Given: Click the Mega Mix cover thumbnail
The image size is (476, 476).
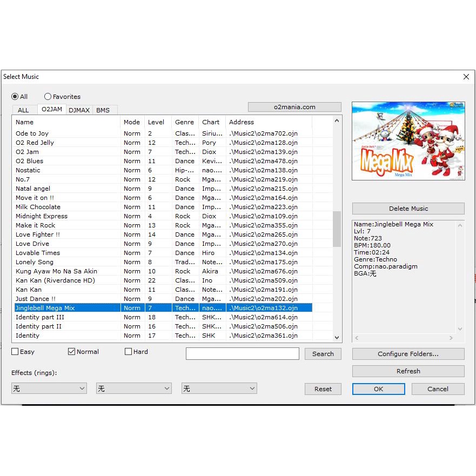Looking at the screenshot, I should point(408,142).
